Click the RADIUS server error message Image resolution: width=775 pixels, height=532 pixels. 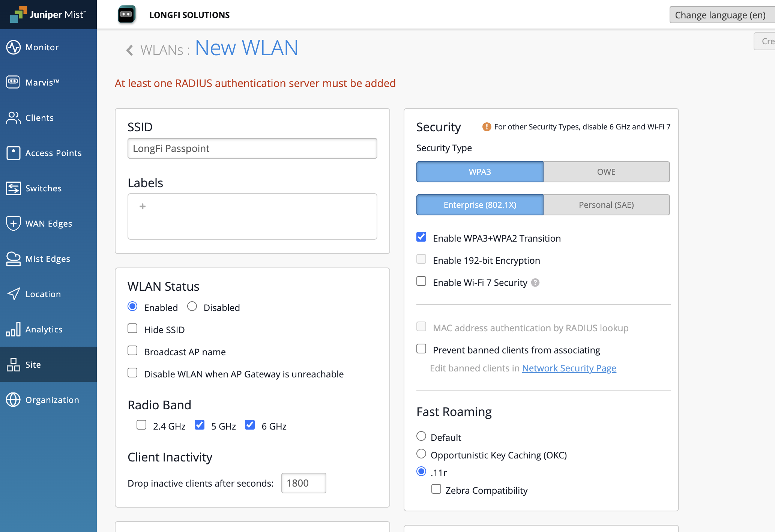click(x=255, y=83)
